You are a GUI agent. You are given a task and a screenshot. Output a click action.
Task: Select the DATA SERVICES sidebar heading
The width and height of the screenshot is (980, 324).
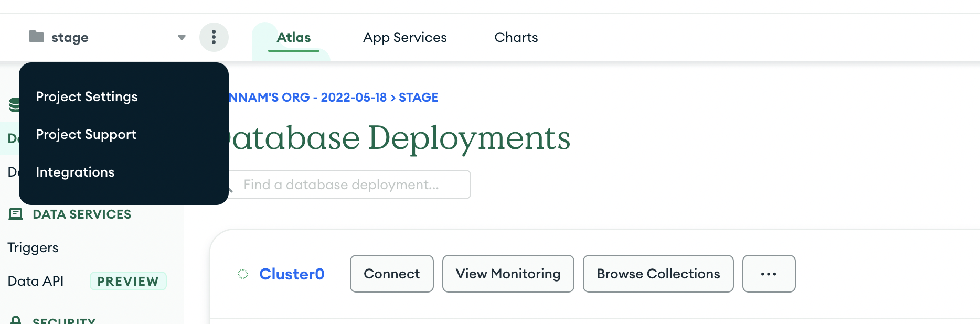pyautogui.click(x=82, y=214)
